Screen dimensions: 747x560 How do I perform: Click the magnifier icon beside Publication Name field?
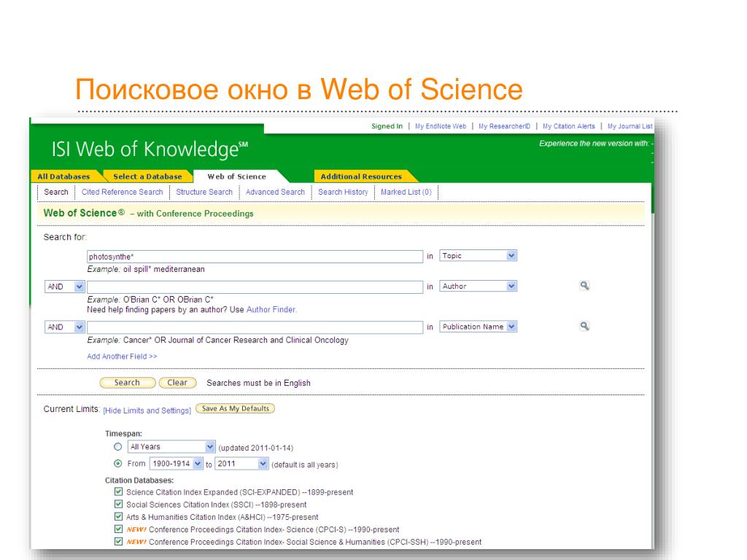point(584,326)
